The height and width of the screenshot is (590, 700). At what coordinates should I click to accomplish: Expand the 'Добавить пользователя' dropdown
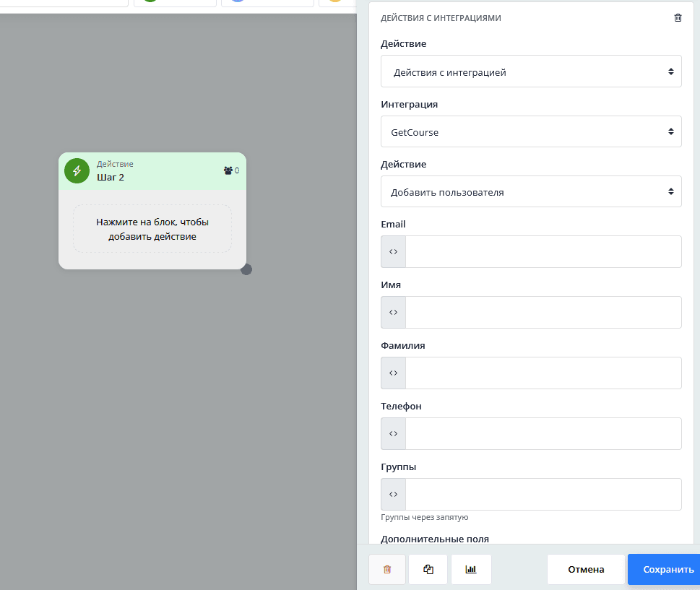[531, 192]
